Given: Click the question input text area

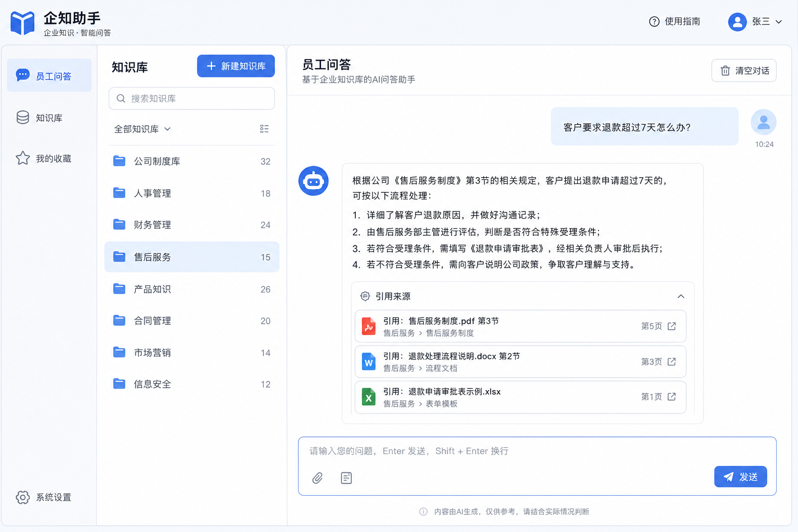Looking at the screenshot, I should 537,451.
